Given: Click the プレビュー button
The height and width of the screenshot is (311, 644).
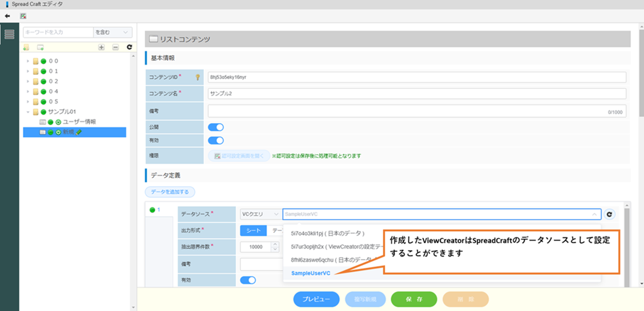Looking at the screenshot, I should 316,299.
